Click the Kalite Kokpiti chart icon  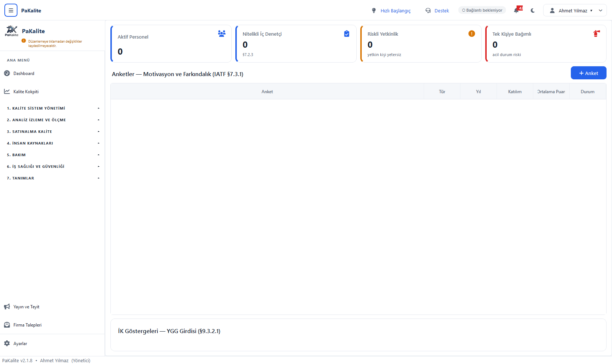click(7, 91)
